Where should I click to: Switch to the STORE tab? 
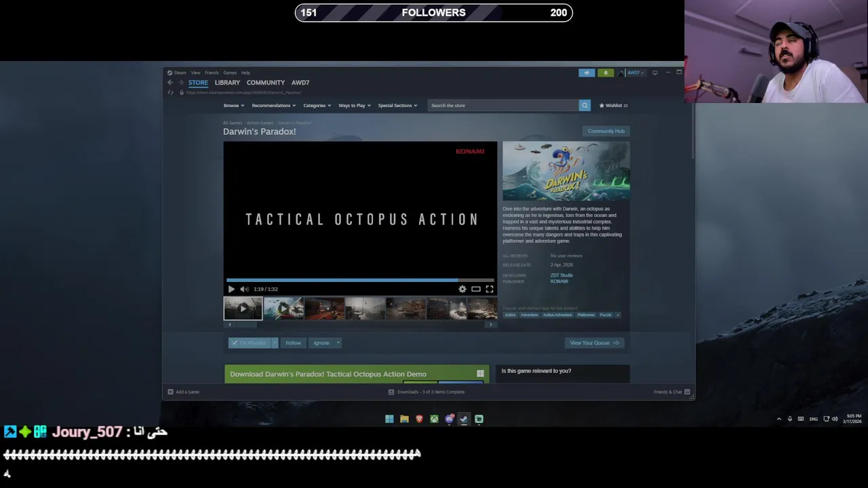198,83
